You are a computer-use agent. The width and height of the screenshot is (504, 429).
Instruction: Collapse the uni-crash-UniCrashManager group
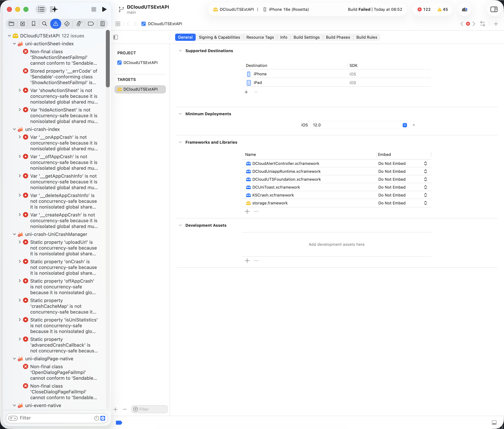[14, 234]
